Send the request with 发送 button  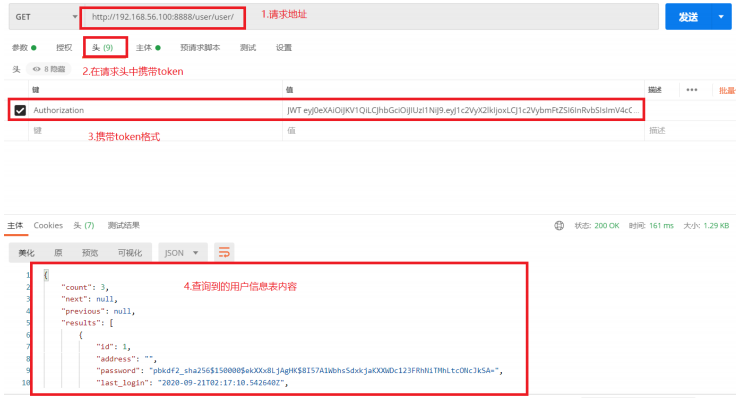coord(688,17)
